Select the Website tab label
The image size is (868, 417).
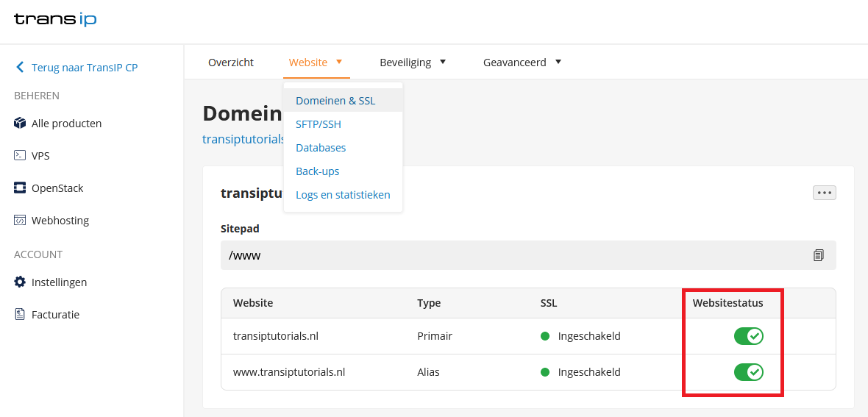(x=307, y=63)
